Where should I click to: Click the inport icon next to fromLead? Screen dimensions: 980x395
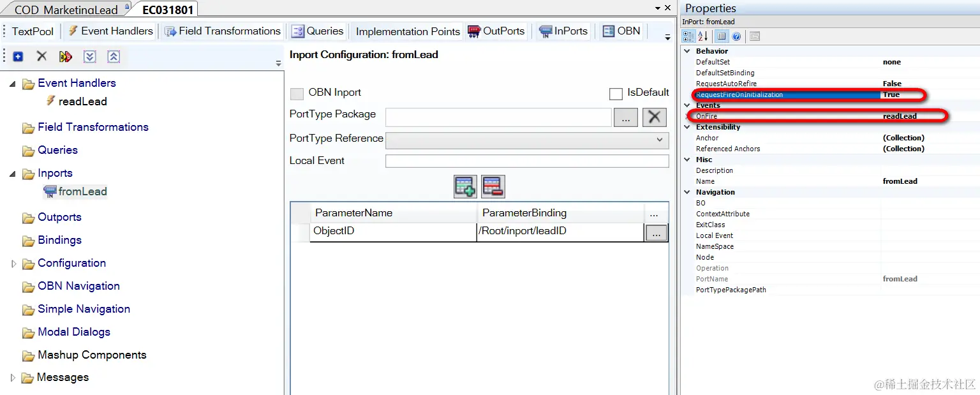click(x=50, y=191)
